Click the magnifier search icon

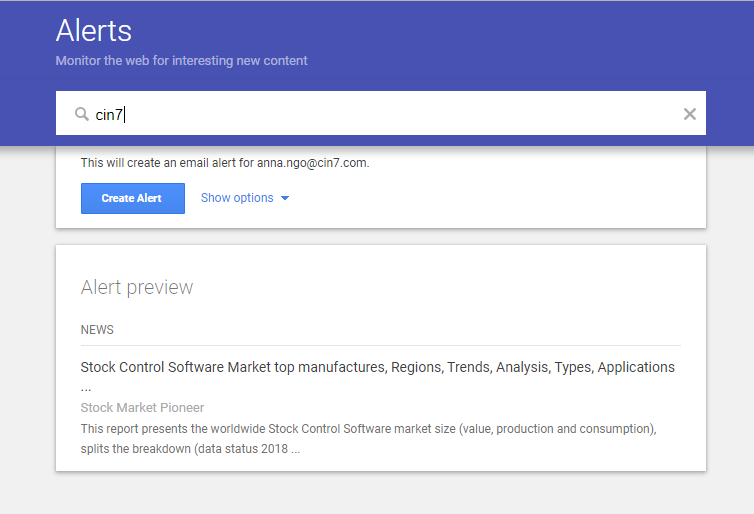(82, 114)
